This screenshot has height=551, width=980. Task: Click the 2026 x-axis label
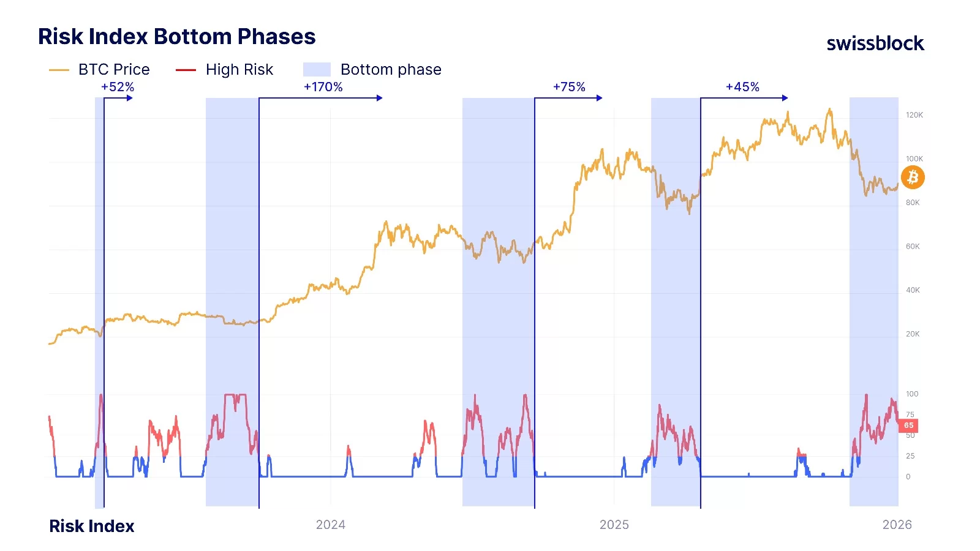pos(897,525)
